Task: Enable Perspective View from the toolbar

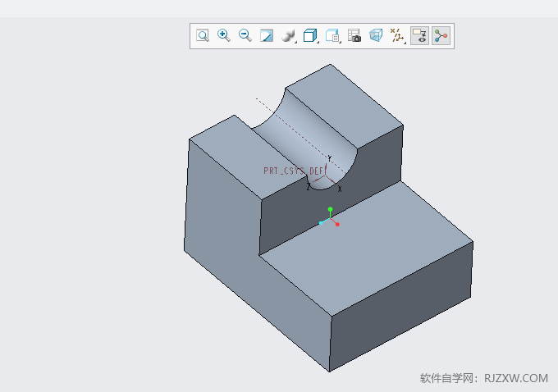Action: (x=376, y=35)
